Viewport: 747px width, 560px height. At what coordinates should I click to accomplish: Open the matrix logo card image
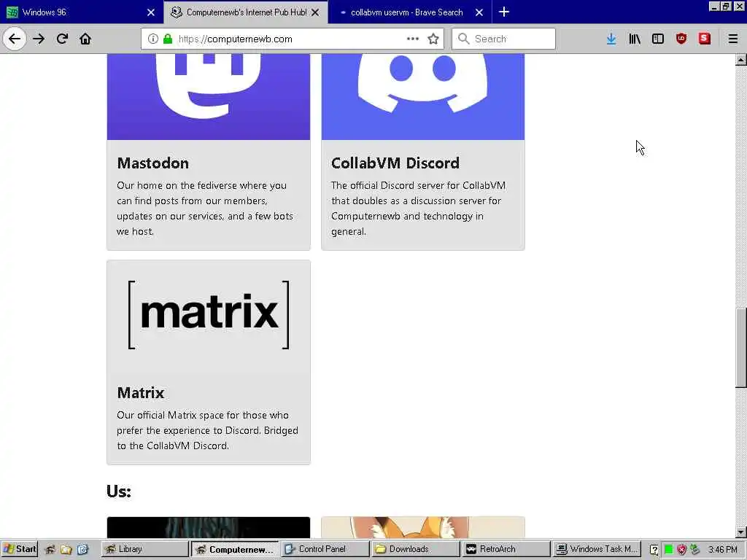209,315
